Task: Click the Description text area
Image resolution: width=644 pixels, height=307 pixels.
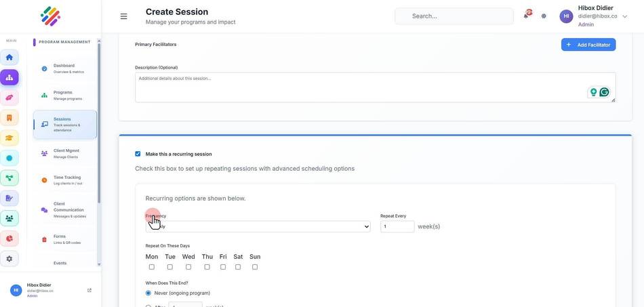Action: (x=375, y=87)
